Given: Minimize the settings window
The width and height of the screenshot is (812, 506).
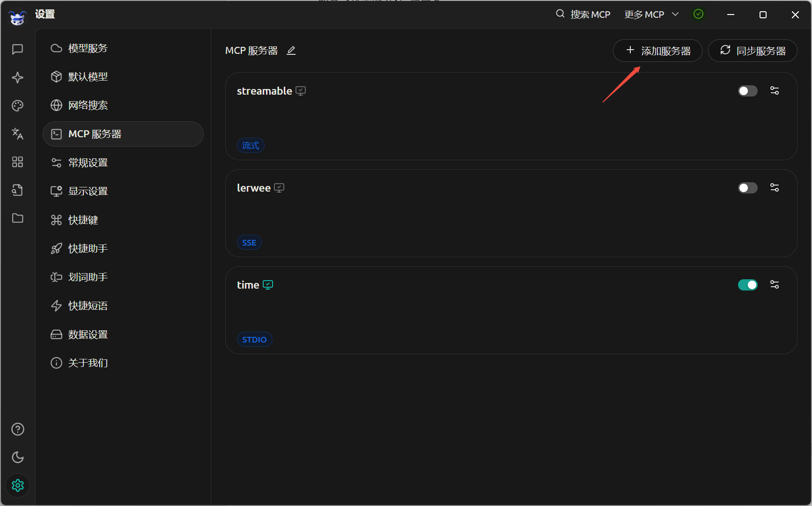Looking at the screenshot, I should tap(731, 15).
